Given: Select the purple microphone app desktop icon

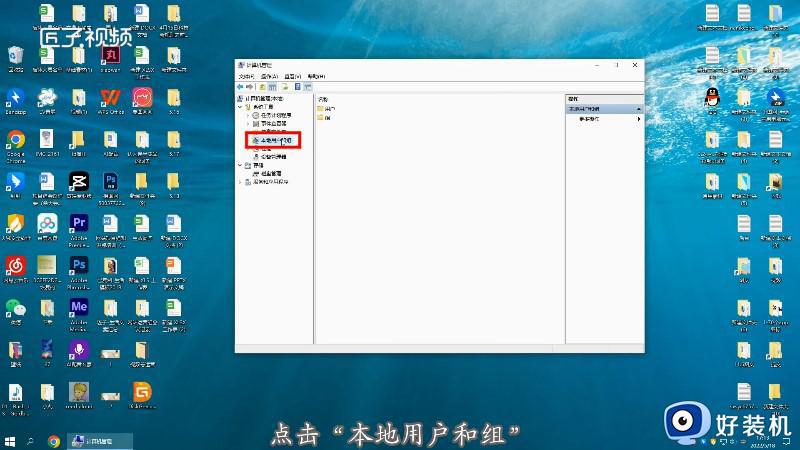Looking at the screenshot, I should click(79, 354).
